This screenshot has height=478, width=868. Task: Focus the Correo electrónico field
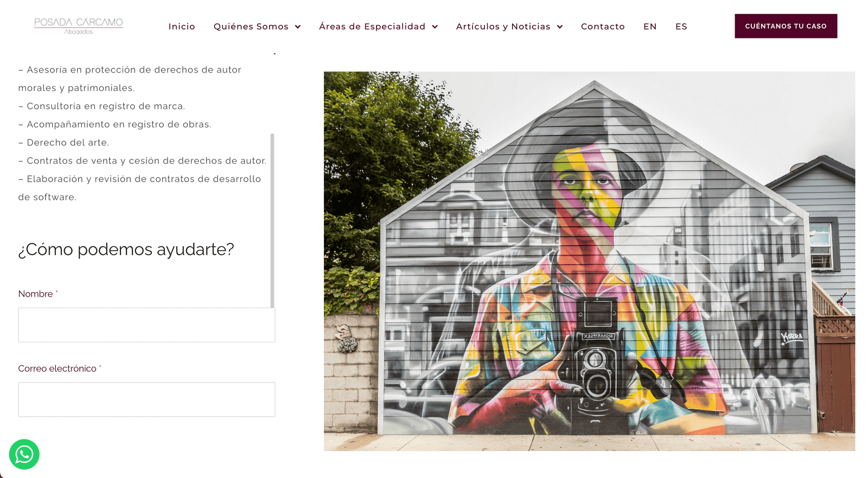146,399
